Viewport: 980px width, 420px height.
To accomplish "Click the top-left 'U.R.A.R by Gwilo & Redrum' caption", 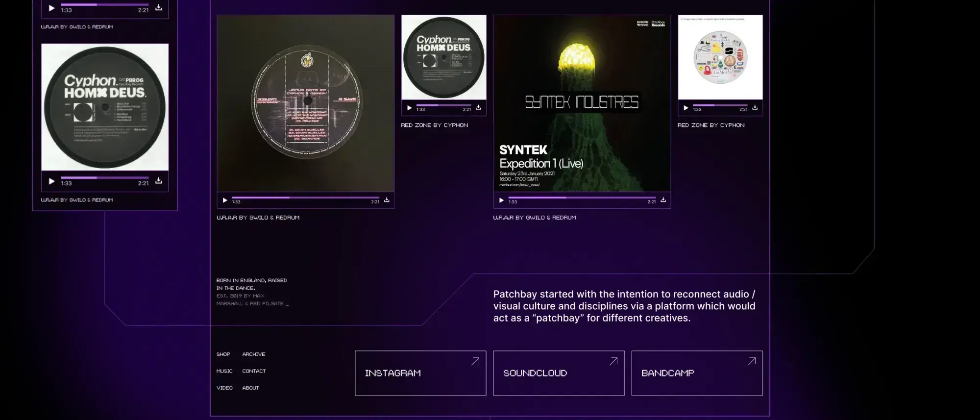I will 77,27.
